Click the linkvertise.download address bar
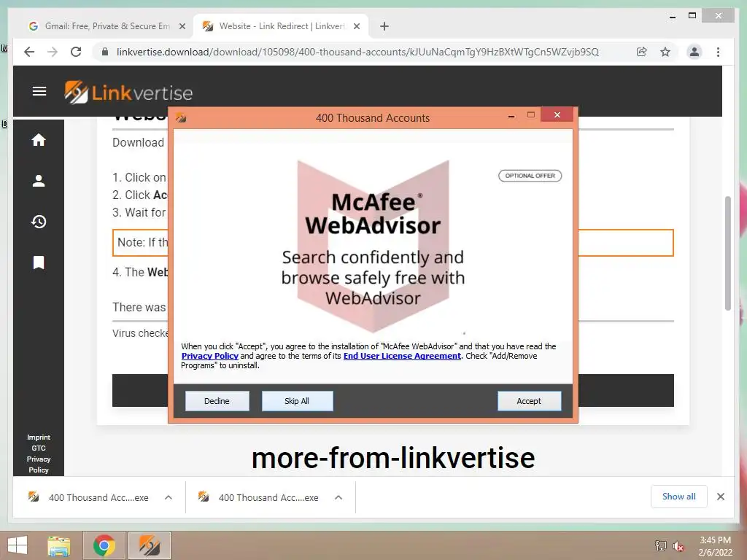Image resolution: width=747 pixels, height=560 pixels. click(357, 52)
